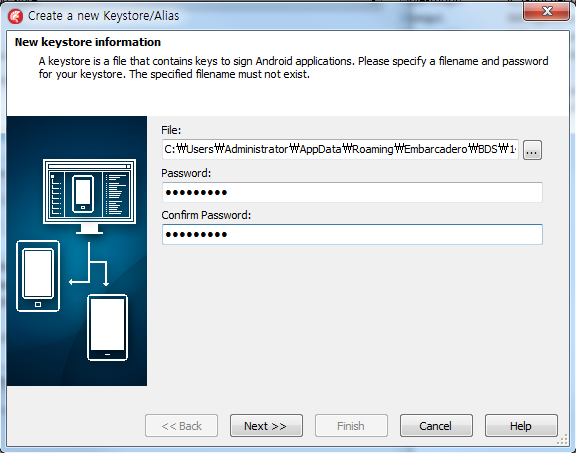
Task: Close the Create a new Keystore/Alias window
Action: pyautogui.click(x=547, y=11)
